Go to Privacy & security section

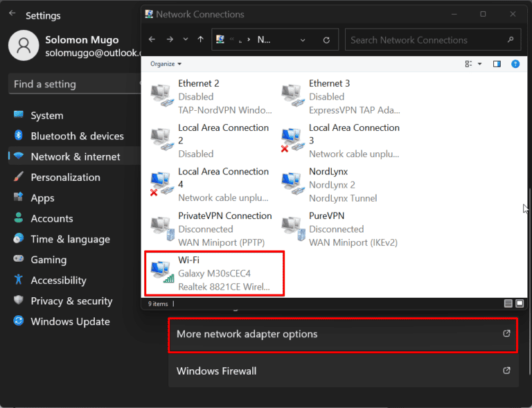[x=71, y=301]
